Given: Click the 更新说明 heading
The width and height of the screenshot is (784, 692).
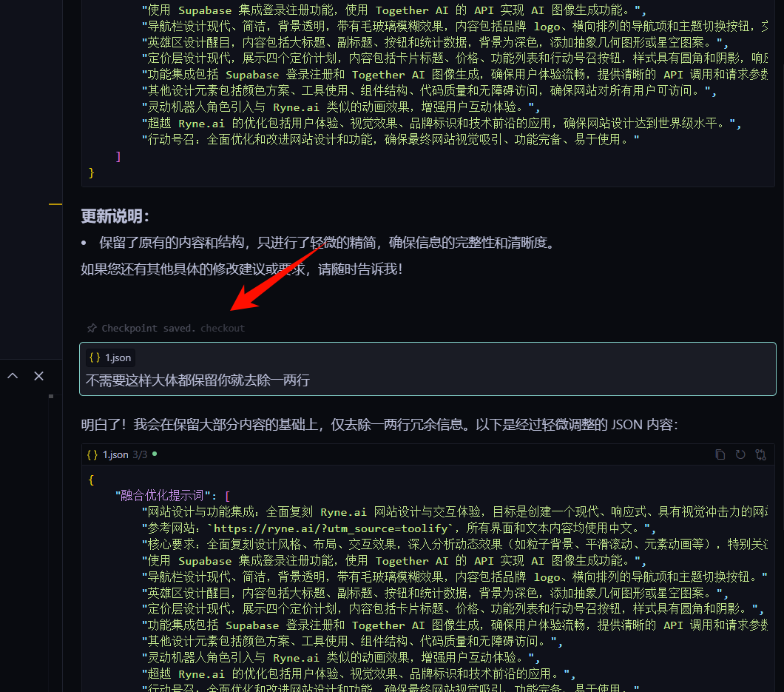Looking at the screenshot, I should (x=115, y=217).
